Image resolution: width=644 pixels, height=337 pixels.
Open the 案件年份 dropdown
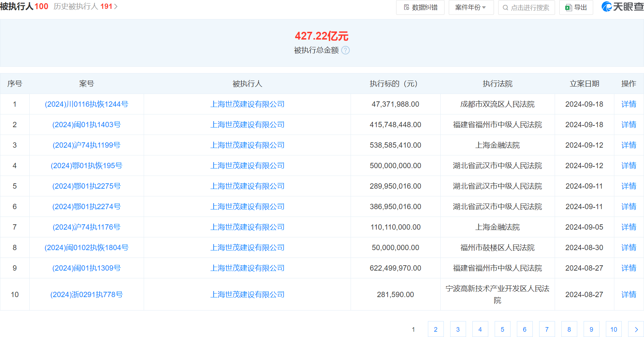(471, 7)
